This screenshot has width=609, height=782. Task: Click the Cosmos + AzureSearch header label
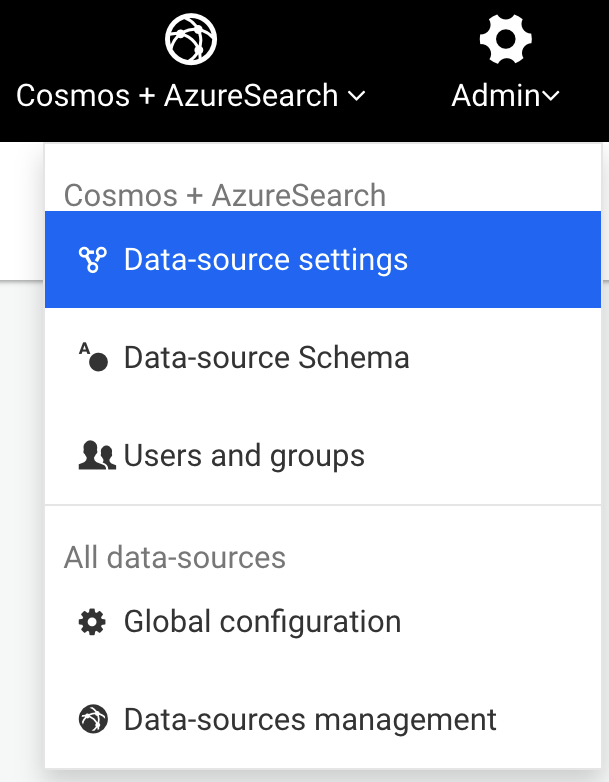[177, 95]
